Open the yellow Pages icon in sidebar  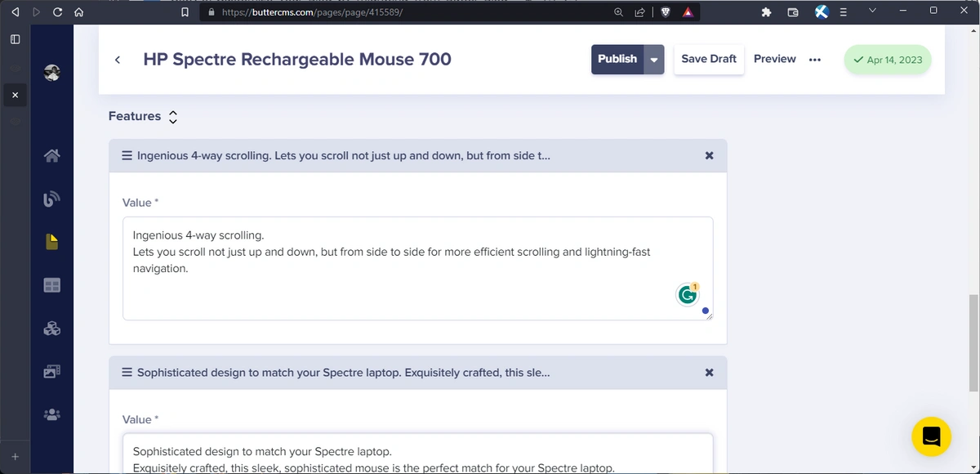pyautogui.click(x=52, y=242)
